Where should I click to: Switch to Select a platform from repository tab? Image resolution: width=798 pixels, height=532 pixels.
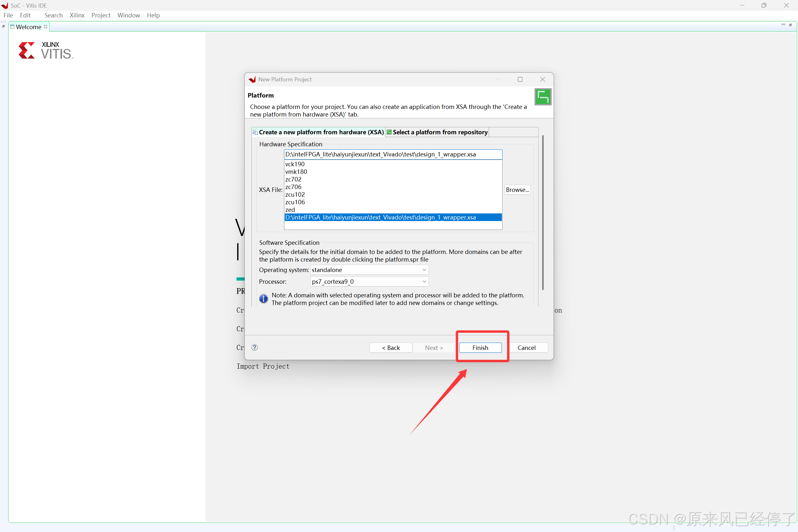(x=437, y=132)
